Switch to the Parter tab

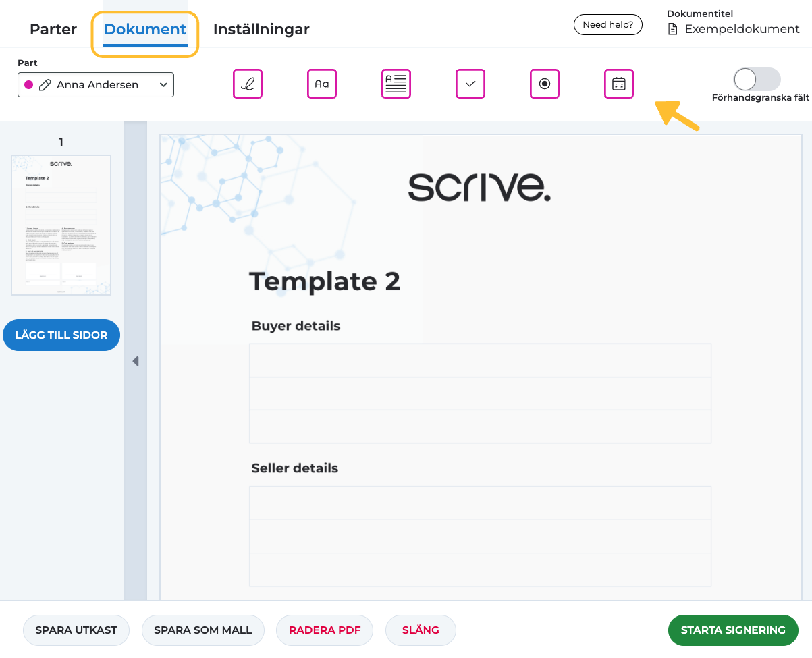pos(53,30)
